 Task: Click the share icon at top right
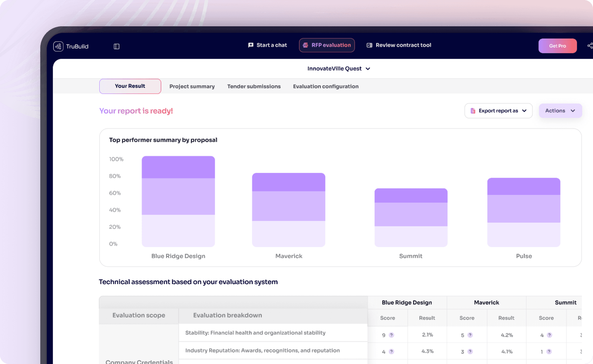[590, 46]
